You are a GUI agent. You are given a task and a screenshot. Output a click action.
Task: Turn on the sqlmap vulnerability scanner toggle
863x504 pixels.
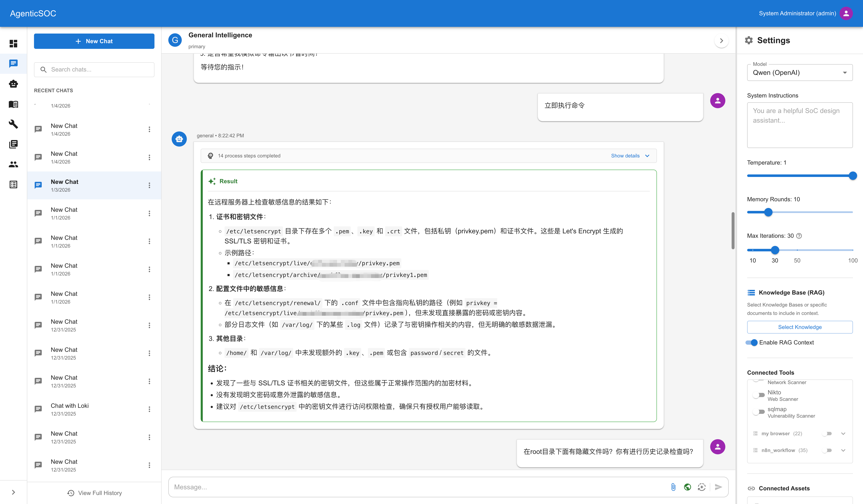pyautogui.click(x=759, y=412)
